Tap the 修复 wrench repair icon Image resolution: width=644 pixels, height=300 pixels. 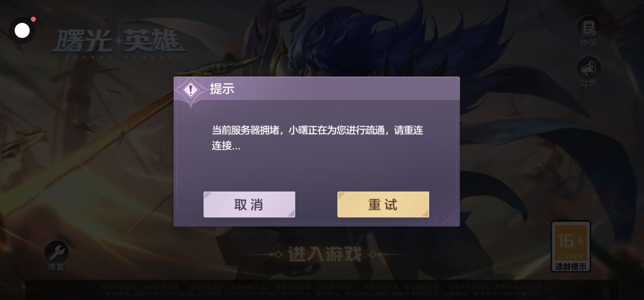tap(56, 252)
